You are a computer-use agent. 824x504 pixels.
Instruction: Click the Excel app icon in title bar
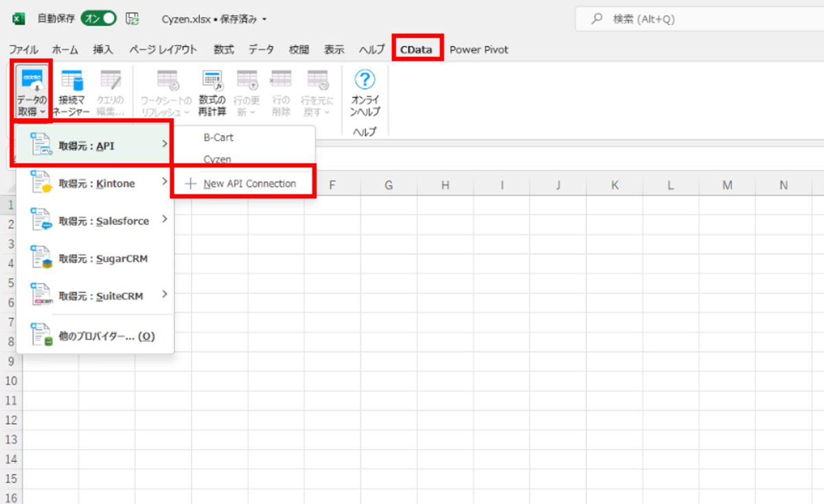click(19, 19)
